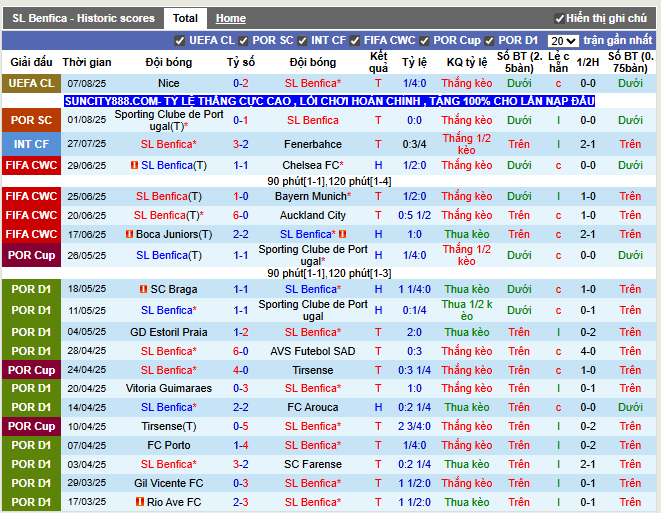
Task: Uncheck the POR D1 filter checkbox
Action: pyautogui.click(x=489, y=41)
